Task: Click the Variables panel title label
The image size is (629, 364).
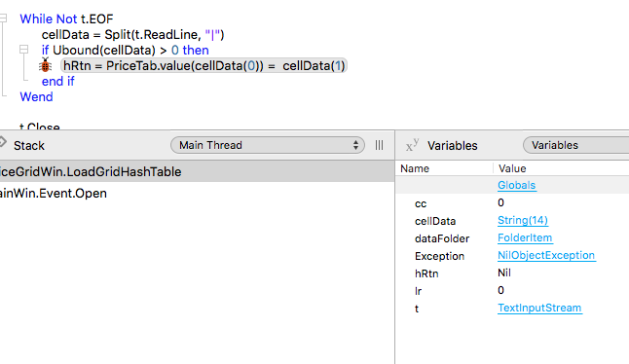Action: pos(453,146)
